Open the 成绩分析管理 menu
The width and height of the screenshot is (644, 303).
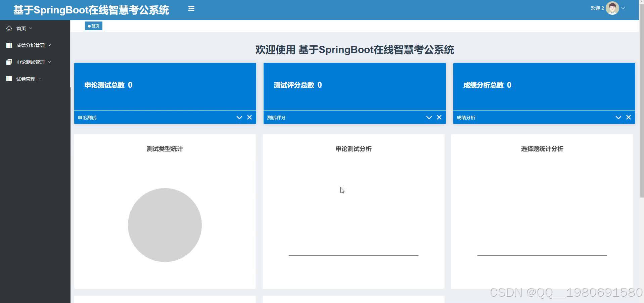click(x=35, y=45)
